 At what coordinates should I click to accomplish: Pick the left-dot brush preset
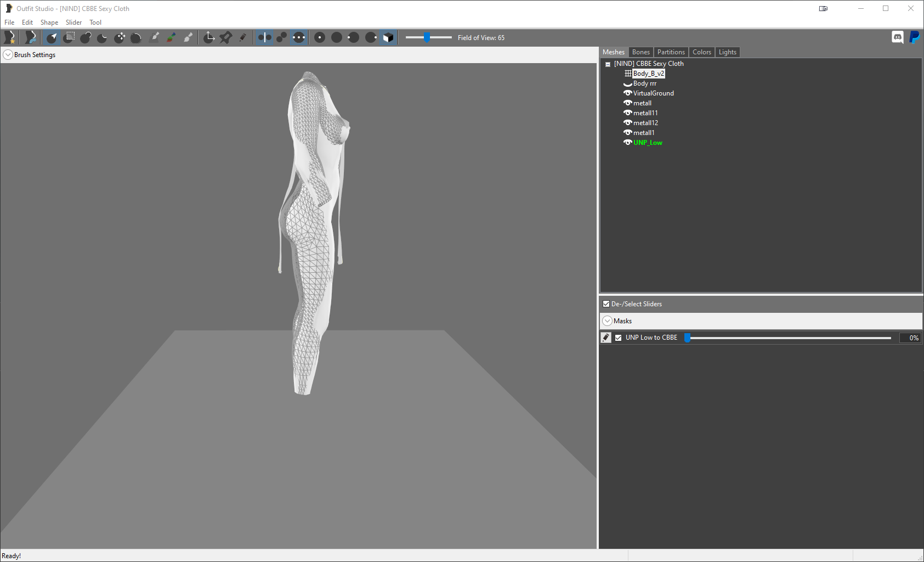(x=354, y=37)
